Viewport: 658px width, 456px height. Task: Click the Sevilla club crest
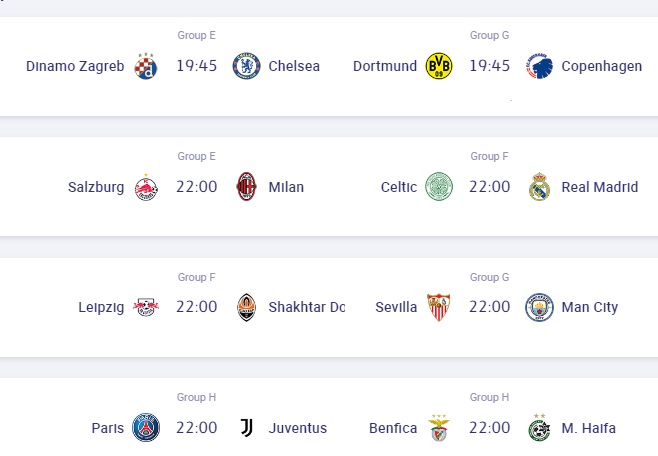pos(439,307)
